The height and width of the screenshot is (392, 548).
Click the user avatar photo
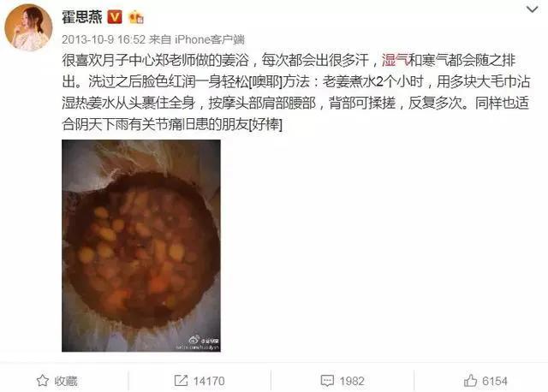click(x=28, y=27)
